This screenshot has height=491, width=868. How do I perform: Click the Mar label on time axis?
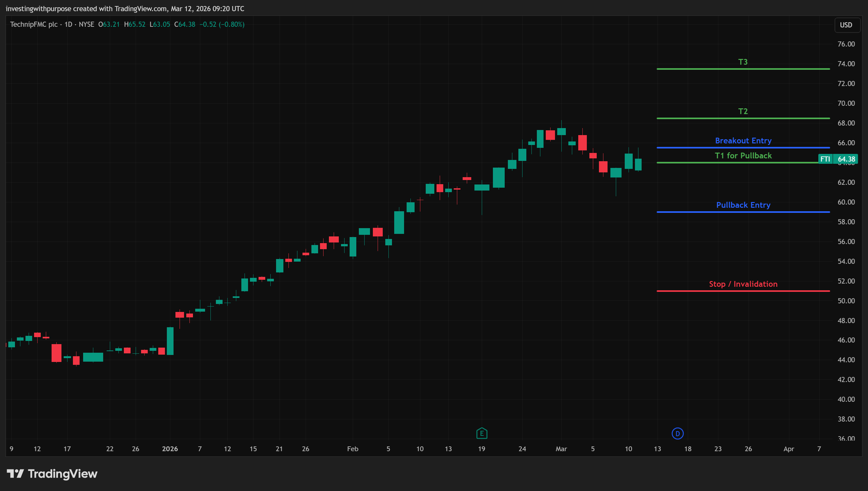click(x=561, y=449)
